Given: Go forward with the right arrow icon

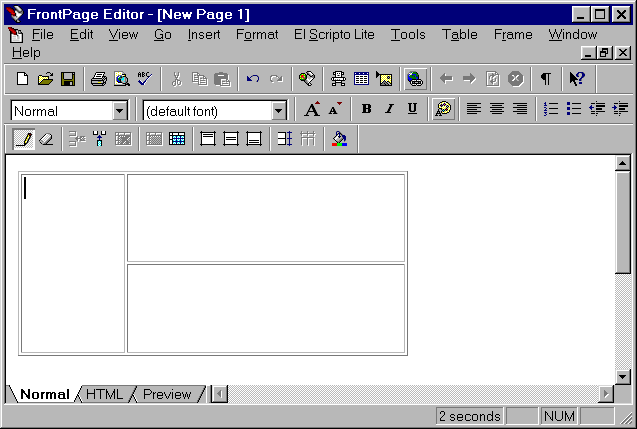Looking at the screenshot, I should pos(469,78).
